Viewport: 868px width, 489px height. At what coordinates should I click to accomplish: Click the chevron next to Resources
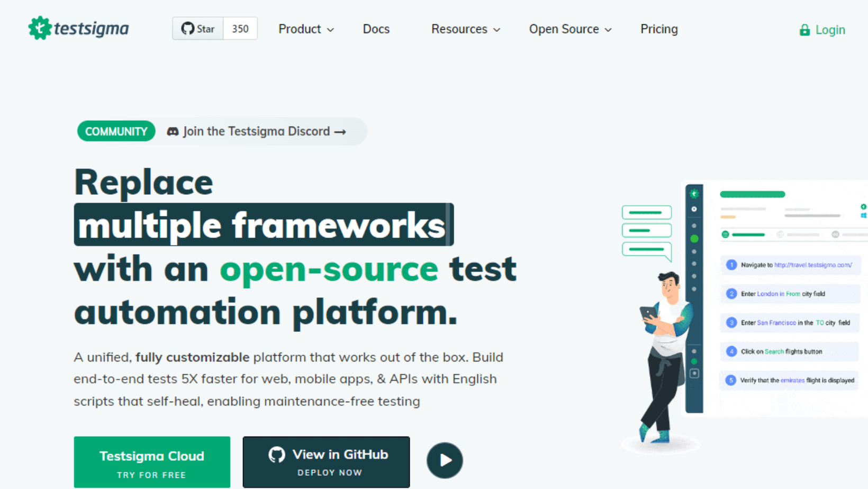(496, 30)
